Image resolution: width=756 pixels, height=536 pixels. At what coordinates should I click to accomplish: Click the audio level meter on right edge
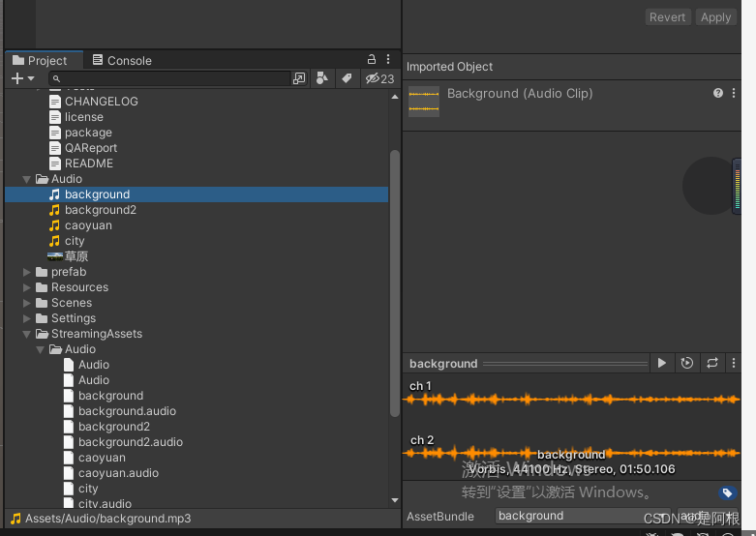coord(738,186)
